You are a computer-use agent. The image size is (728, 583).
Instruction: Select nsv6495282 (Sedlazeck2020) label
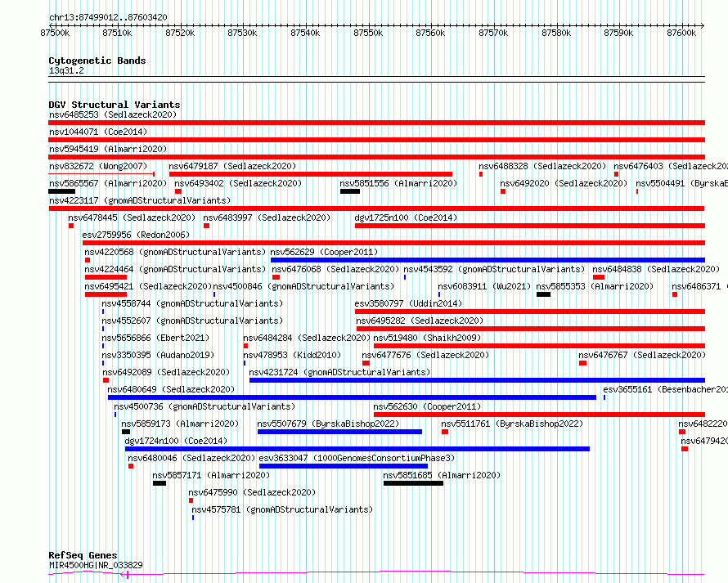point(420,321)
